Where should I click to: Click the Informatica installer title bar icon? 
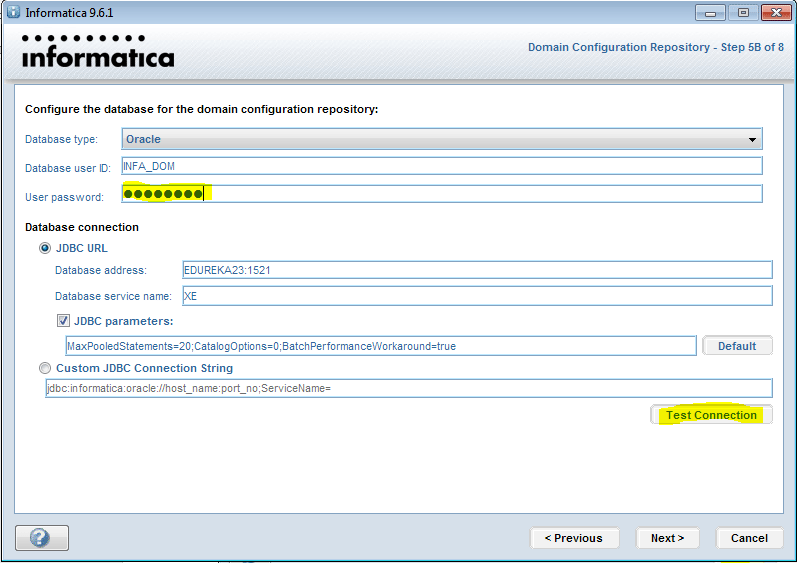(14, 12)
